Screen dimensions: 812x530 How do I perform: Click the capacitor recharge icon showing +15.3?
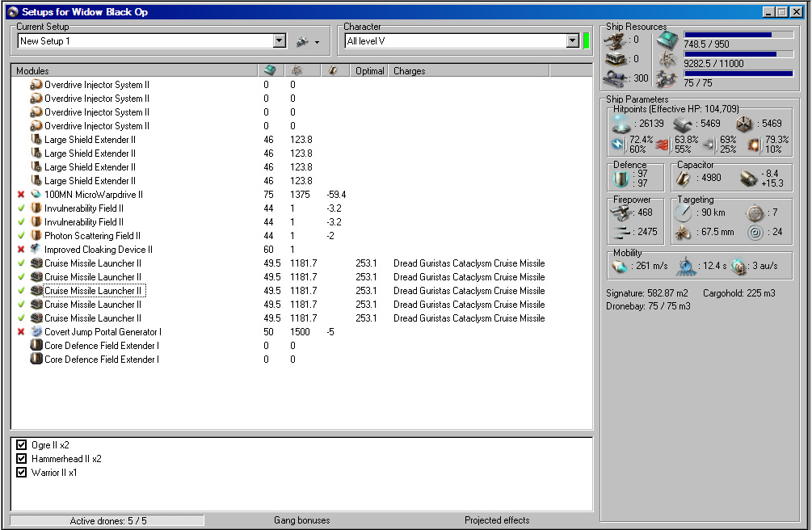748,179
